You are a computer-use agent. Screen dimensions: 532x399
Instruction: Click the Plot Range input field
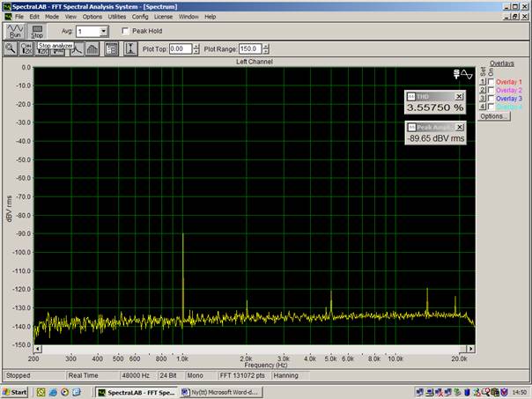tap(251, 48)
